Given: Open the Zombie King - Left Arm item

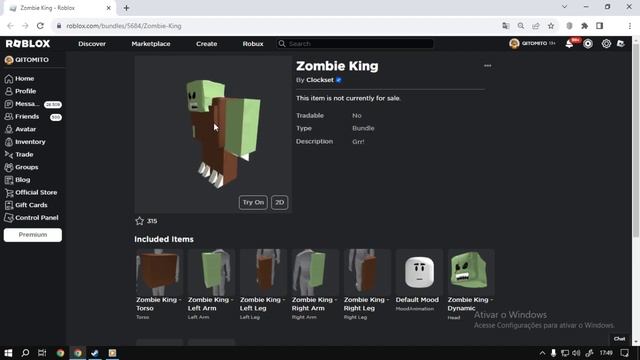Looking at the screenshot, I should 211,284.
